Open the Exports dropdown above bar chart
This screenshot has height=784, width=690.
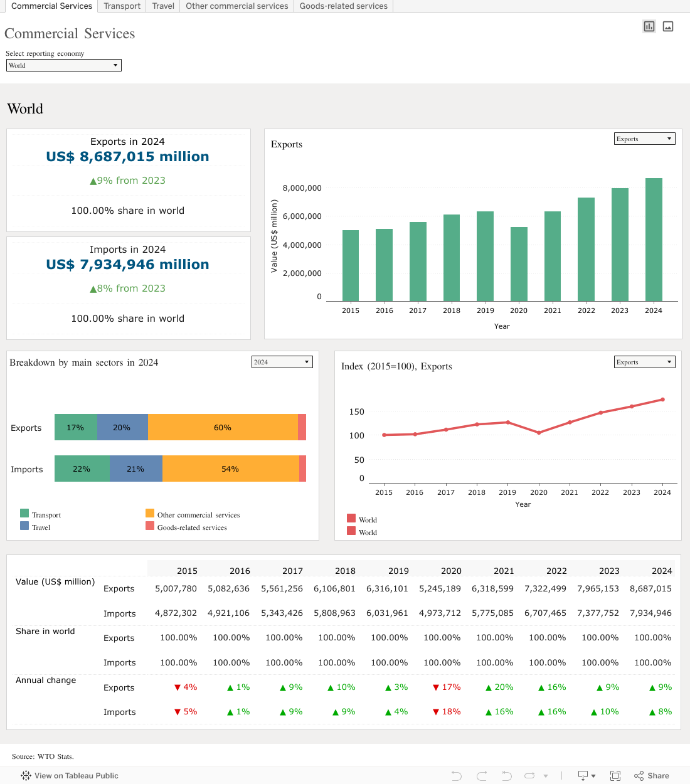(644, 139)
